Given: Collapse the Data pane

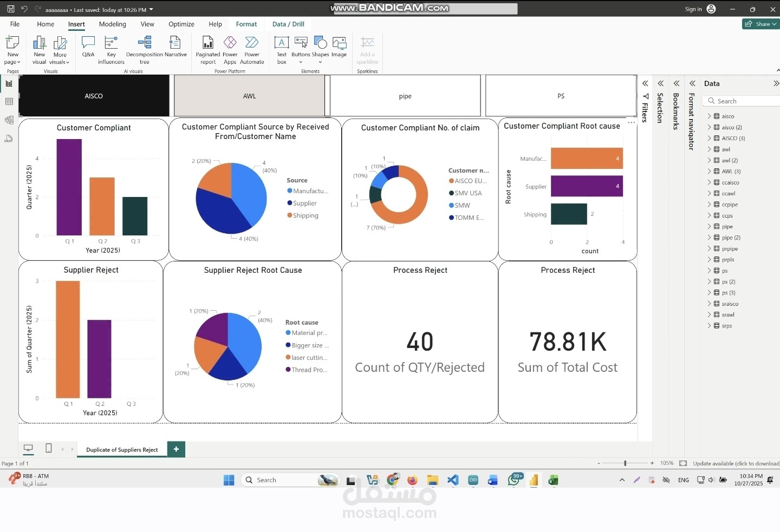Looking at the screenshot, I should pos(776,83).
